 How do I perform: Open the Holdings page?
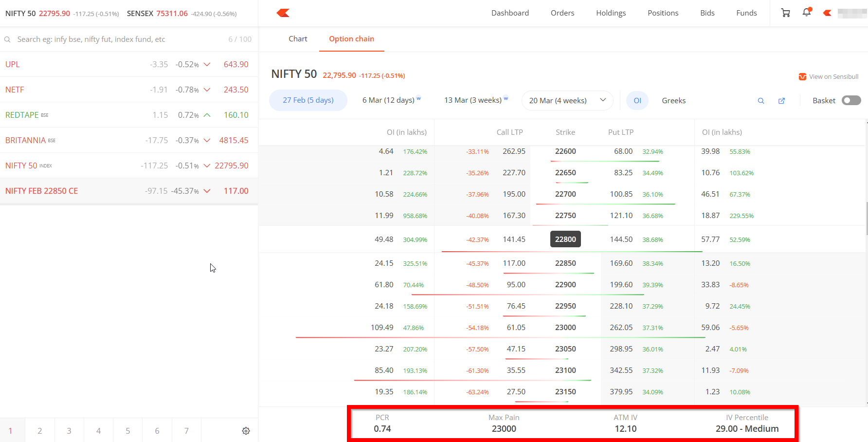point(611,13)
